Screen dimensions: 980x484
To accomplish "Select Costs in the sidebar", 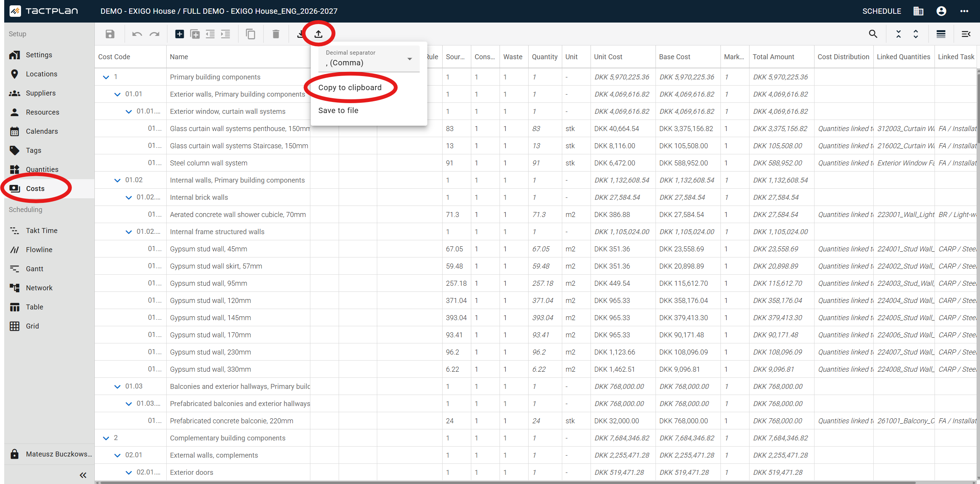I will (49, 189).
